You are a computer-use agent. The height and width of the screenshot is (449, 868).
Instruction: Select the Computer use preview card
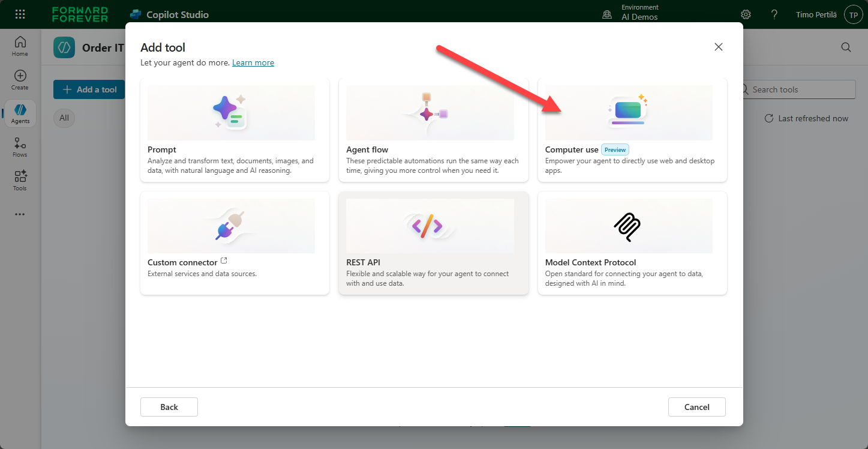pos(632,130)
